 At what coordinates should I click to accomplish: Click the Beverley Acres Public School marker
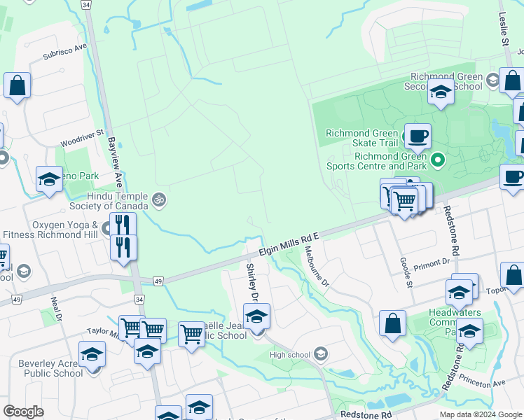(92, 355)
